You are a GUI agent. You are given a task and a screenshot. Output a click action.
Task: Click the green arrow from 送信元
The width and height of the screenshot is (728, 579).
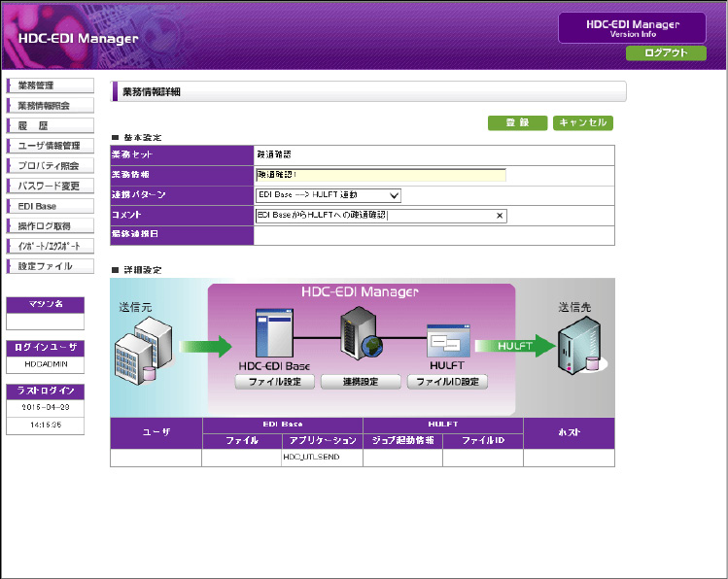(x=206, y=345)
